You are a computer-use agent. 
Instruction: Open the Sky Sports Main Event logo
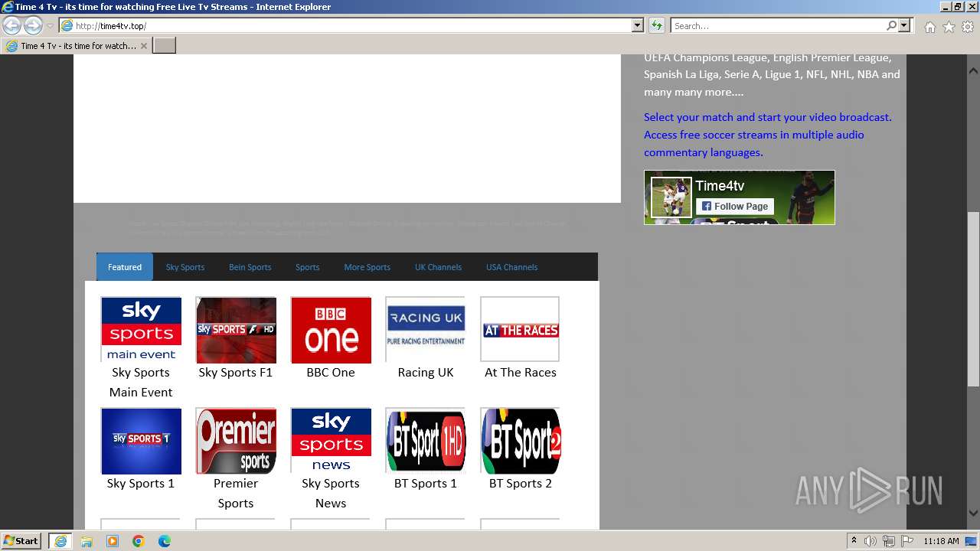point(141,329)
